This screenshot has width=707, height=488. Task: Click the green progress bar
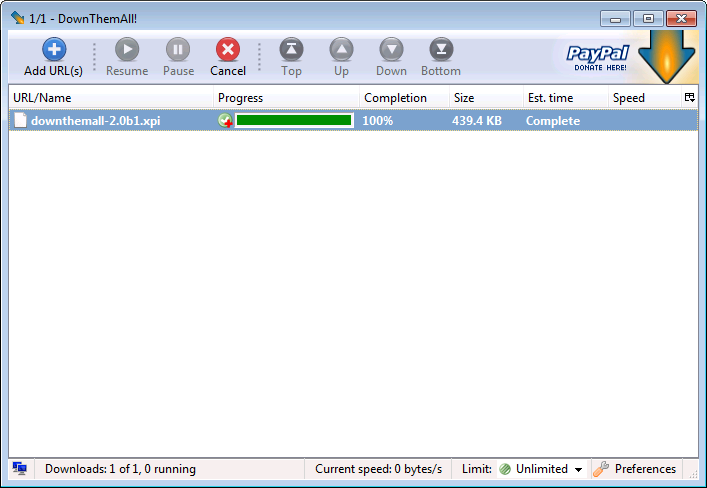coord(294,120)
